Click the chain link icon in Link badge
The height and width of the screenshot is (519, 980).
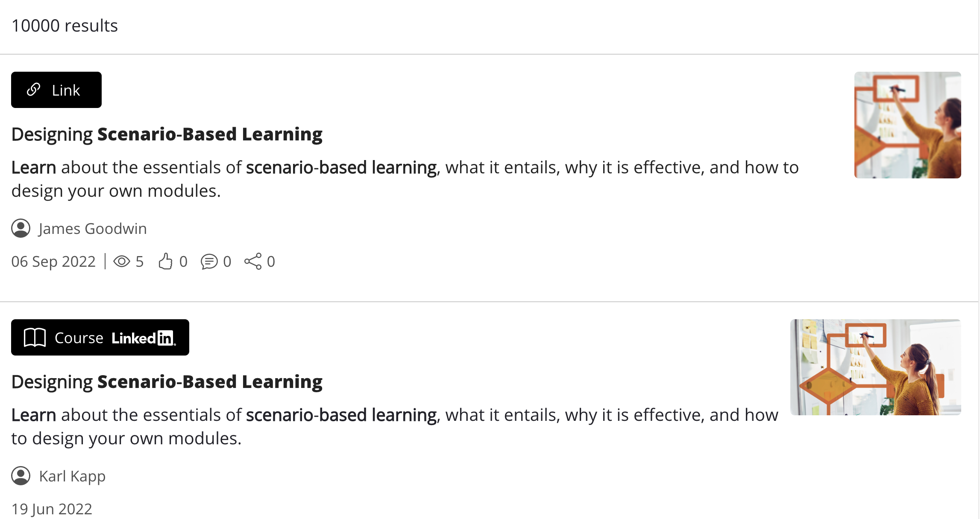pyautogui.click(x=34, y=90)
